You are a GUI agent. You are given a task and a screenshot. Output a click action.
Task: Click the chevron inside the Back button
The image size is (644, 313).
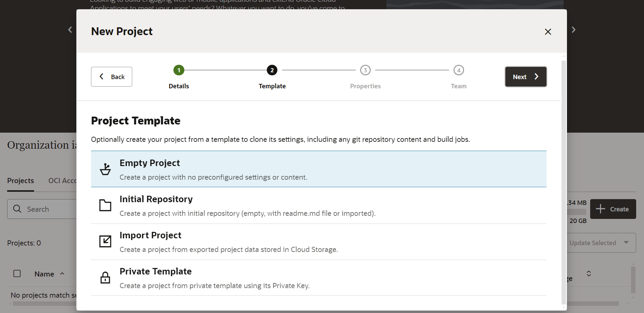coord(101,77)
